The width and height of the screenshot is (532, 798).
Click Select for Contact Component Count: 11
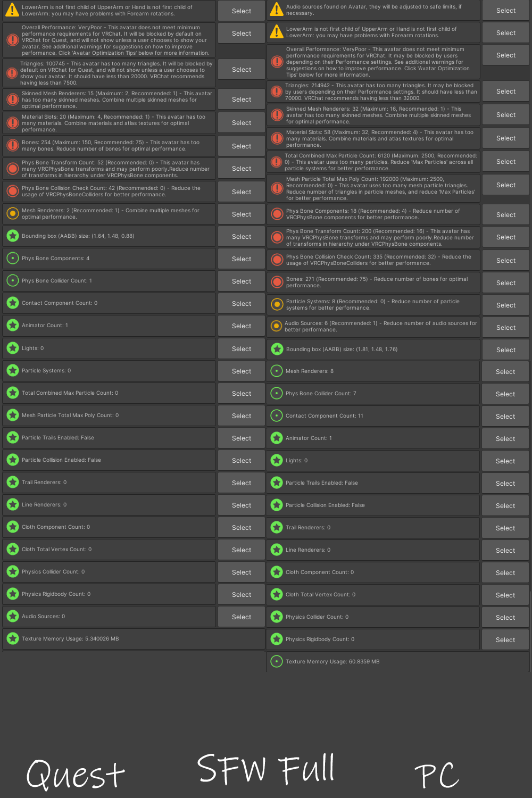coord(505,417)
